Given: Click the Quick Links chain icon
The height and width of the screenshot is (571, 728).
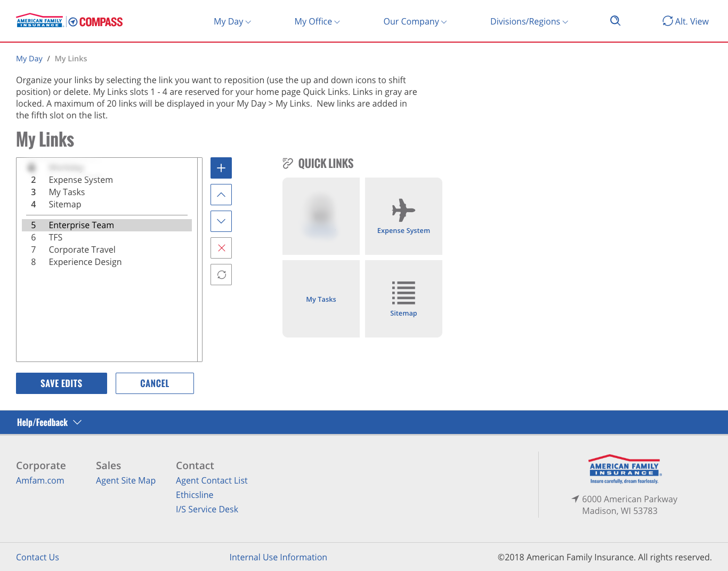Looking at the screenshot, I should click(288, 163).
